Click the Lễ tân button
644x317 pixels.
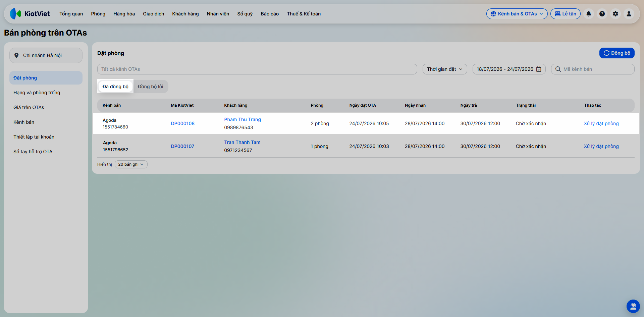tap(566, 14)
